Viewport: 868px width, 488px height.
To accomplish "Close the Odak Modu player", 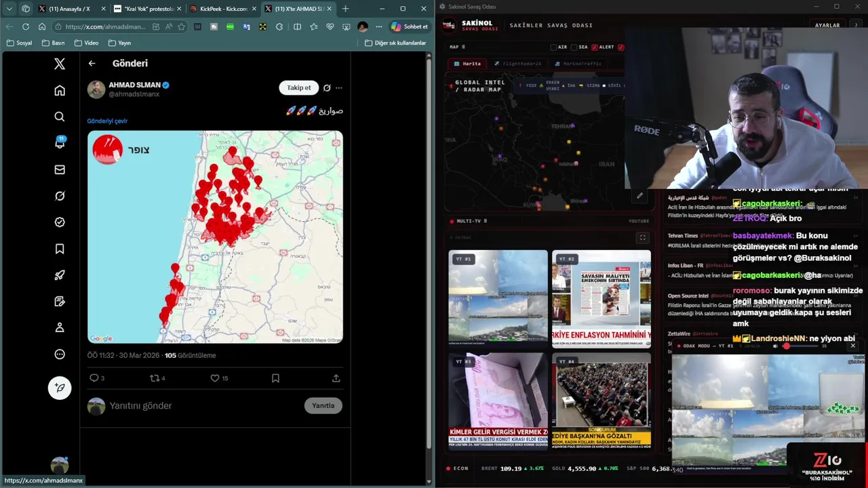I will coord(852,346).
